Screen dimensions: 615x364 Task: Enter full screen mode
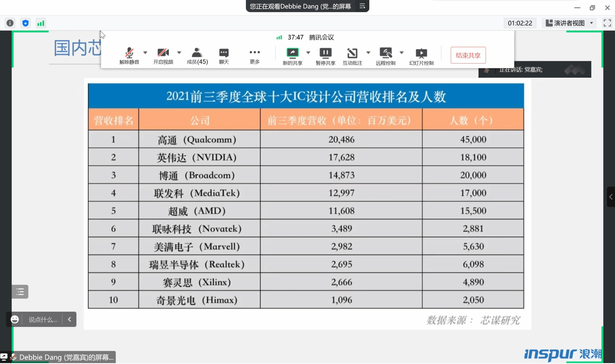point(607,23)
